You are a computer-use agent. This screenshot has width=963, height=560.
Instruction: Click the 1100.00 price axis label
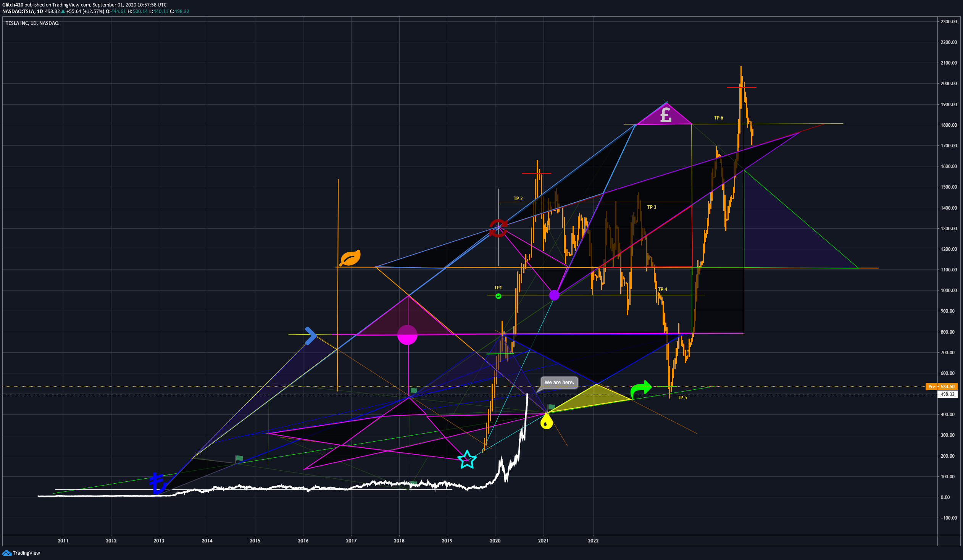pos(949,270)
